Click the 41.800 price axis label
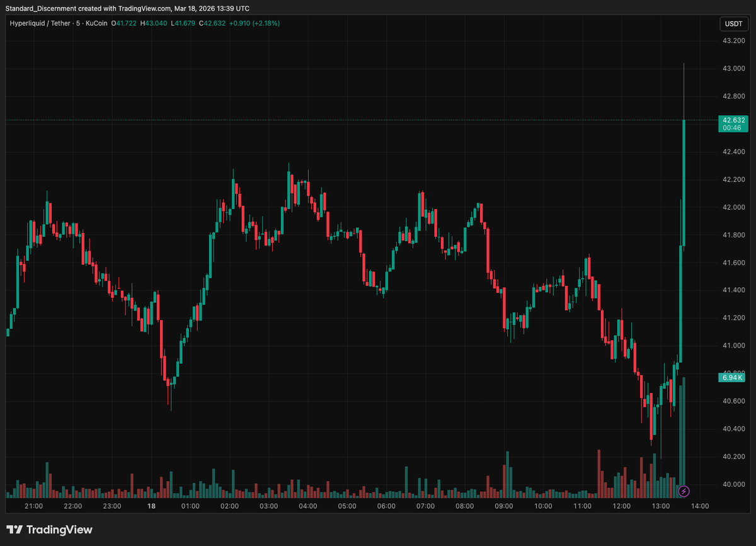 tap(733, 235)
